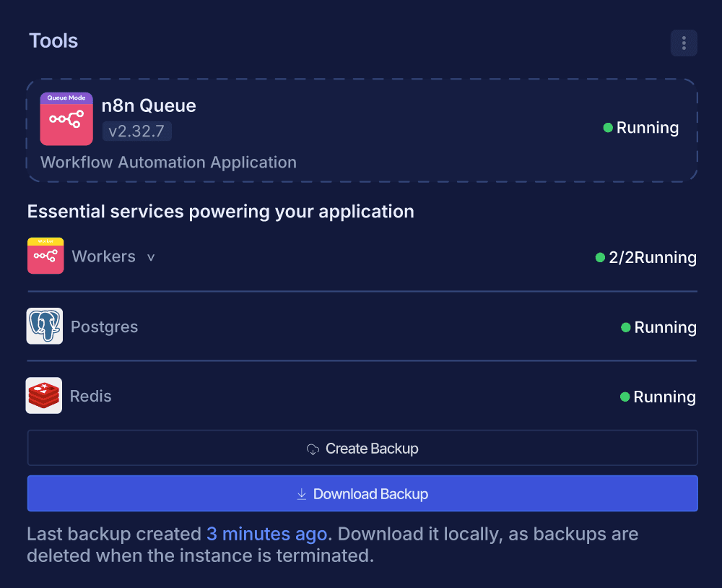Image resolution: width=722 pixels, height=588 pixels.
Task: Click the Tools heading
Action: 53,41
